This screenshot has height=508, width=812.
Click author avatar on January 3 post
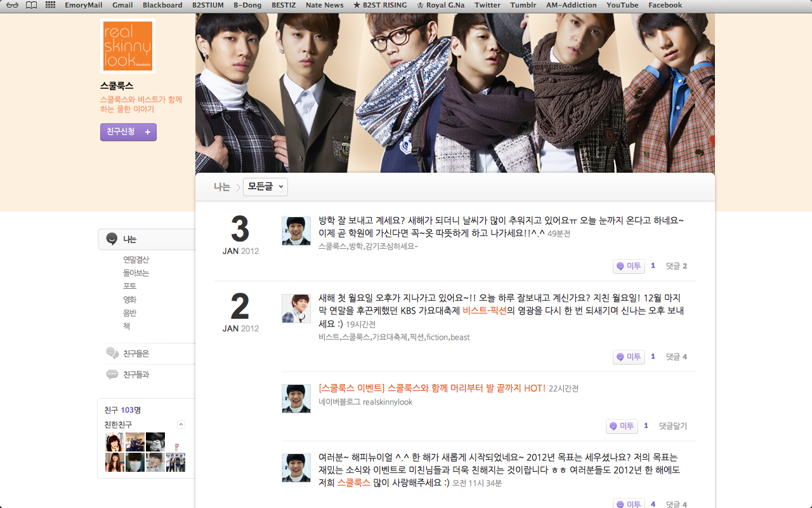coord(296,231)
